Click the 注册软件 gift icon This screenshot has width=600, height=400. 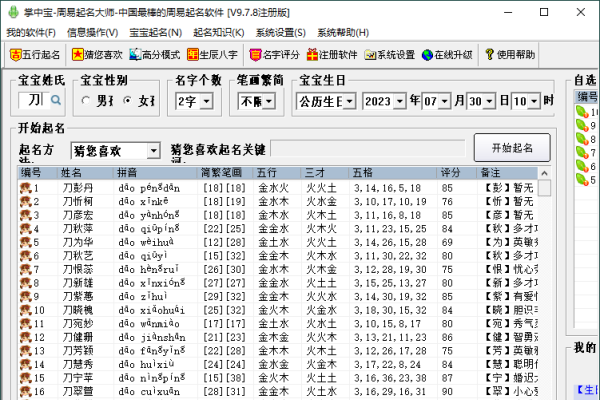(313, 55)
